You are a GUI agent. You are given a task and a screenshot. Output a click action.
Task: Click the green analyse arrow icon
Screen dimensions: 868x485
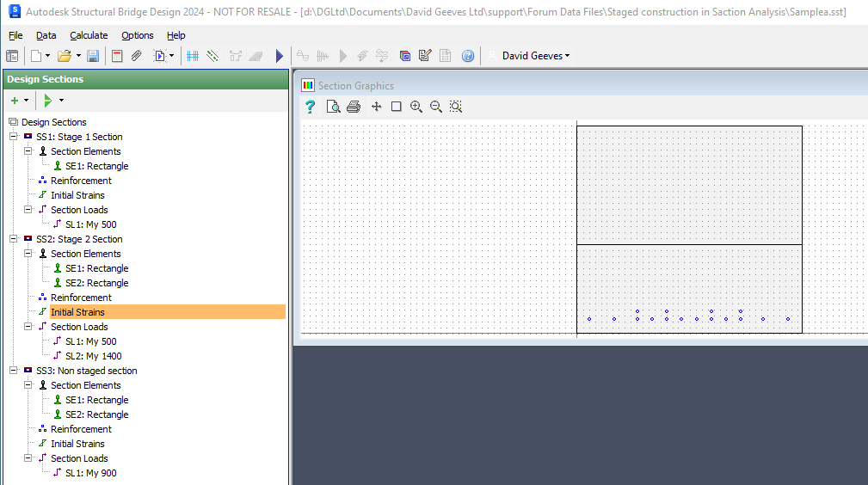coord(47,101)
